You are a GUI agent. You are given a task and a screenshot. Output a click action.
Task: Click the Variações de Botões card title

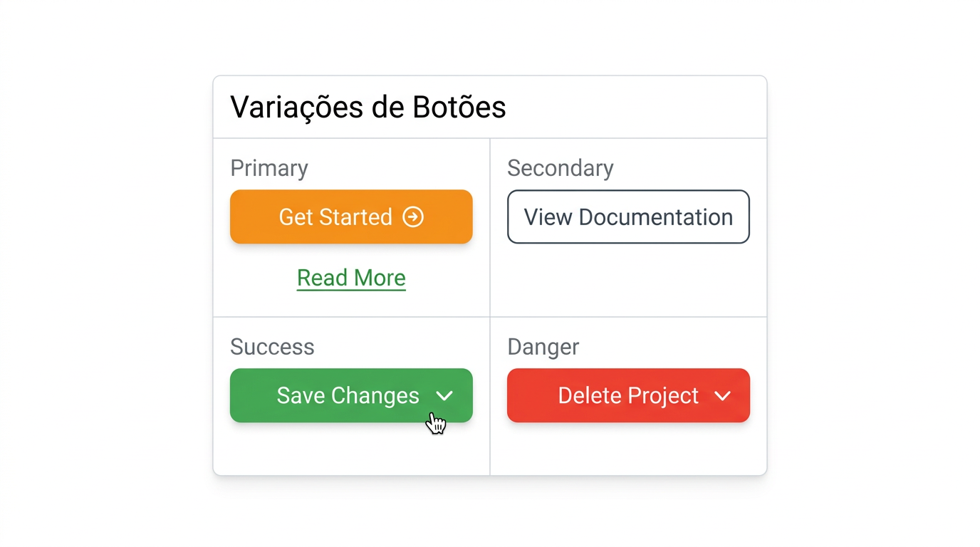(x=367, y=107)
